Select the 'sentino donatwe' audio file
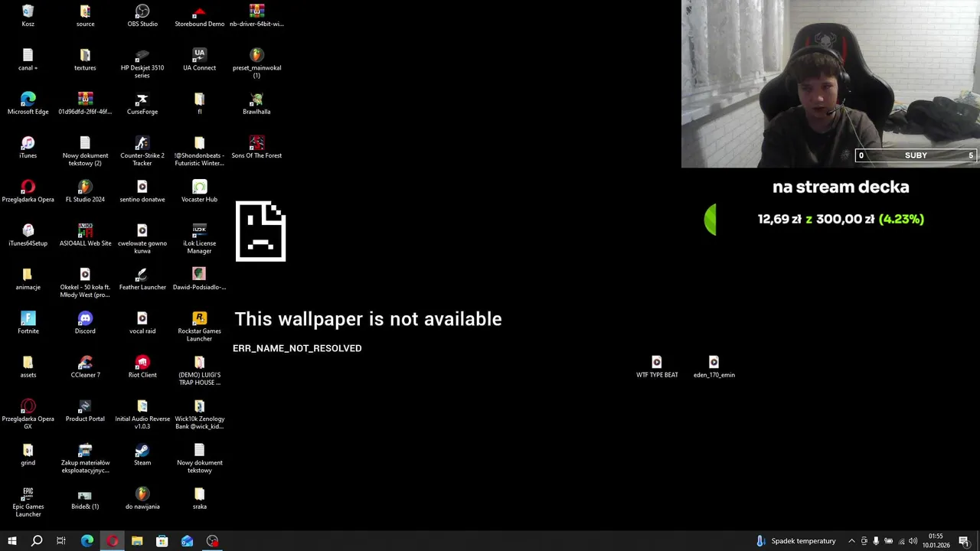Viewport: 980px width, 551px height. (x=142, y=191)
